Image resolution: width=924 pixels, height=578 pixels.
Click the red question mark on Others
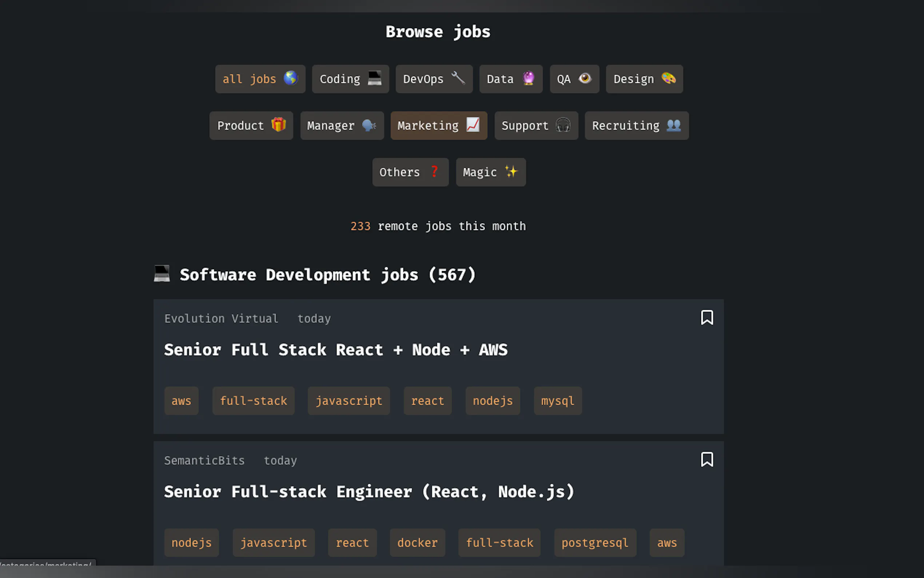coord(434,171)
